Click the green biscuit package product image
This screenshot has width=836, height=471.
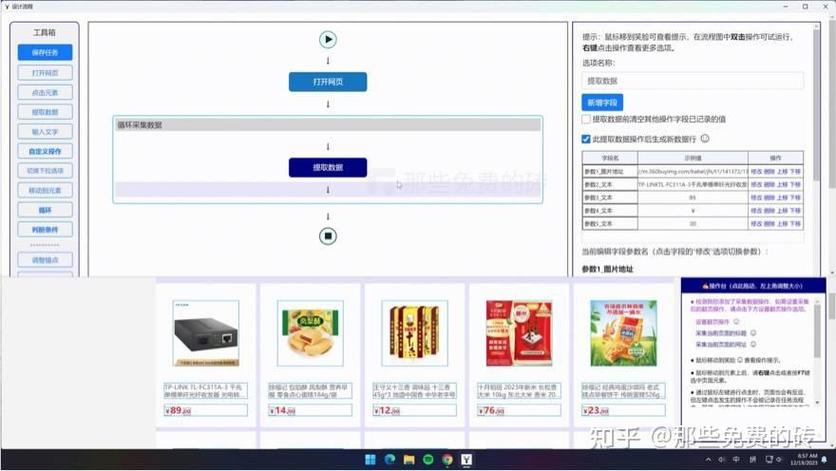(x=624, y=333)
